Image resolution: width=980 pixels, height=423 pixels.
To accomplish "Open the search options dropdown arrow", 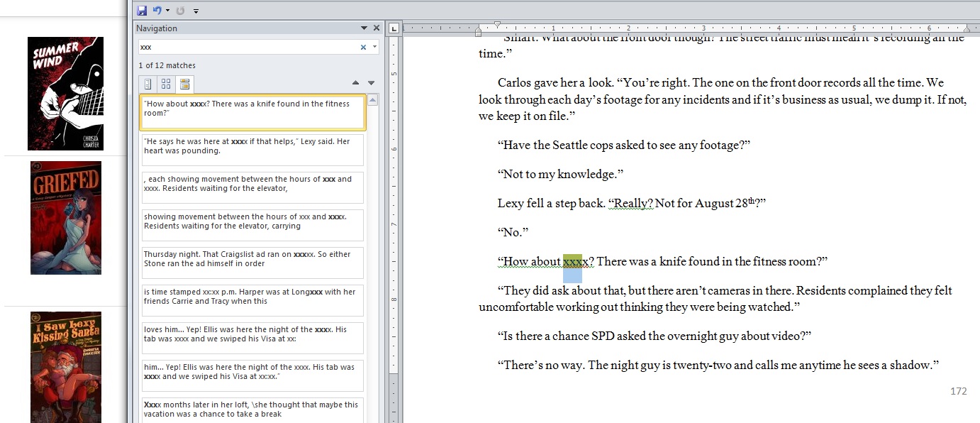I will tap(374, 47).
